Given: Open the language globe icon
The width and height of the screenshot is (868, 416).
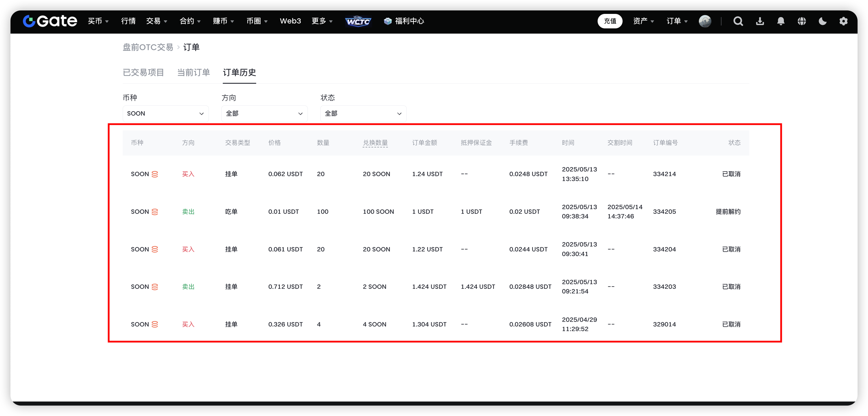Looking at the screenshot, I should [802, 21].
